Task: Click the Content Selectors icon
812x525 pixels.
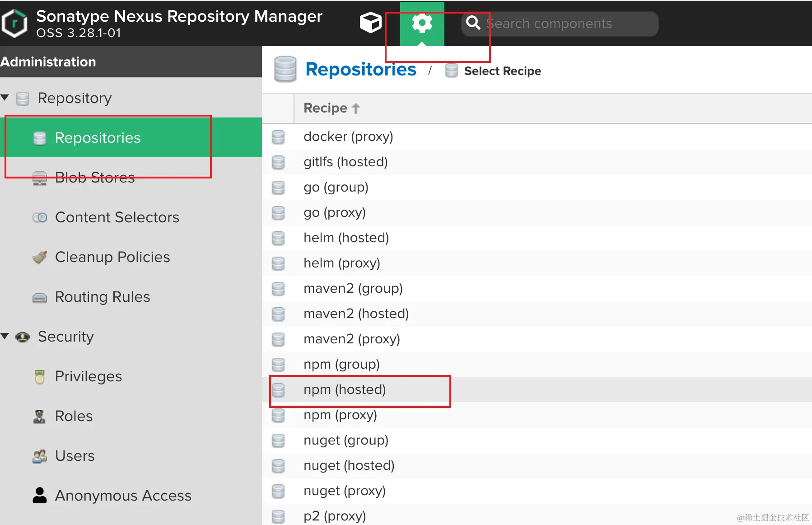Action: click(x=40, y=217)
